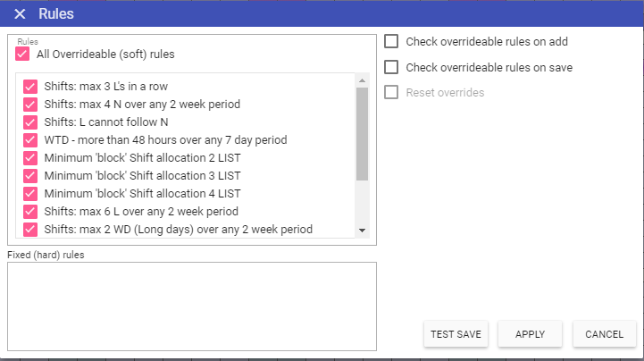Screen dimensions: 644x361
Task: Toggle All Overrideable (soft) rules checkbox
Action: click(22, 55)
